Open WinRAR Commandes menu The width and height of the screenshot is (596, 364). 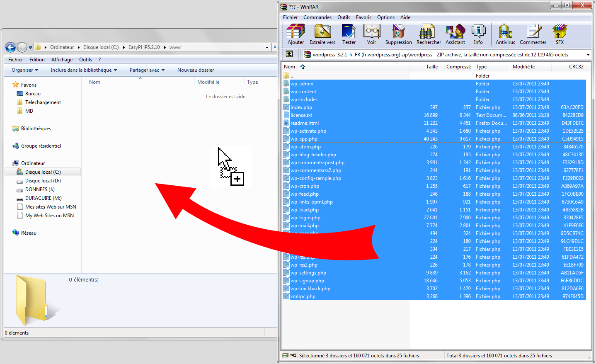317,17
